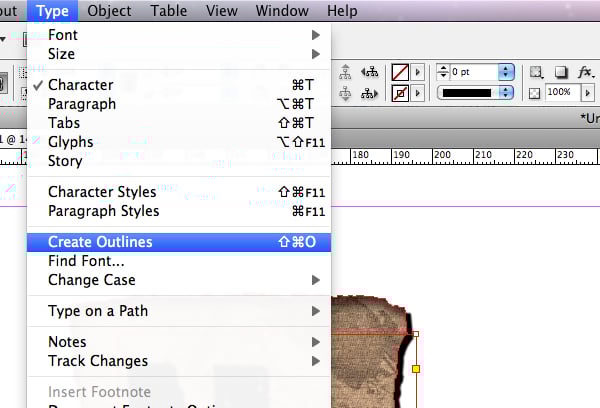Expand the Font submenu

pos(179,35)
